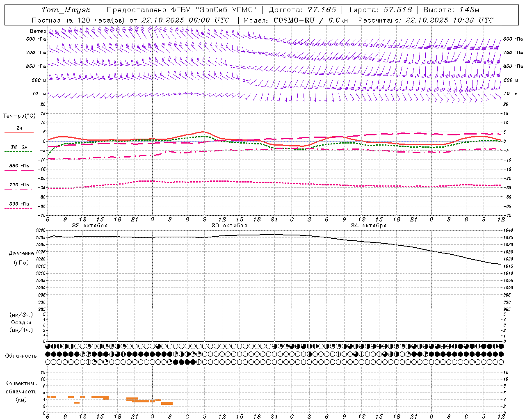Click the (мм/3ч.) precipitation unit label
The image size is (525, 420).
coord(21,315)
